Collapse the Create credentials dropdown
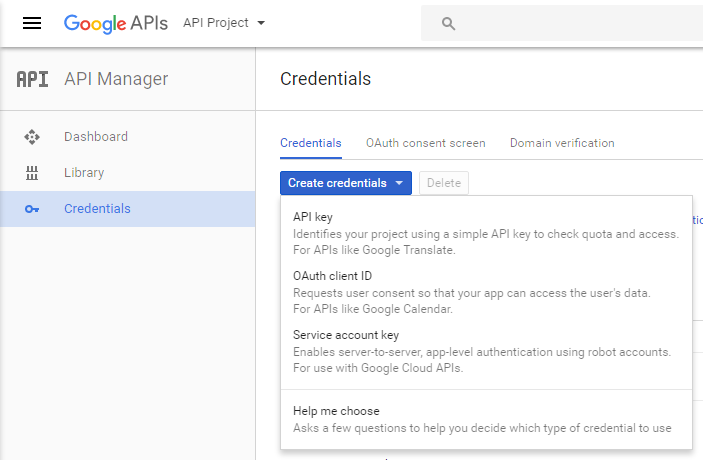Screen dimensions: 703x460 [x=345, y=183]
